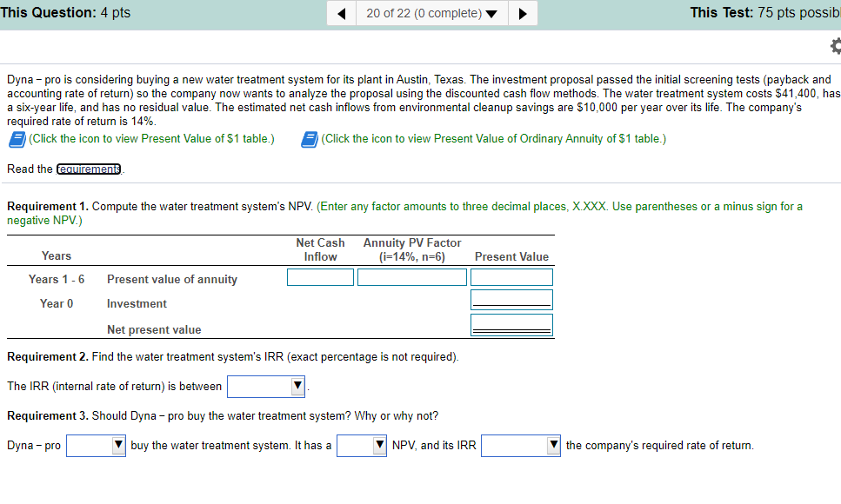Click the 'Present Value' column header
Viewport: 841px width, 504px height.
tap(511, 257)
